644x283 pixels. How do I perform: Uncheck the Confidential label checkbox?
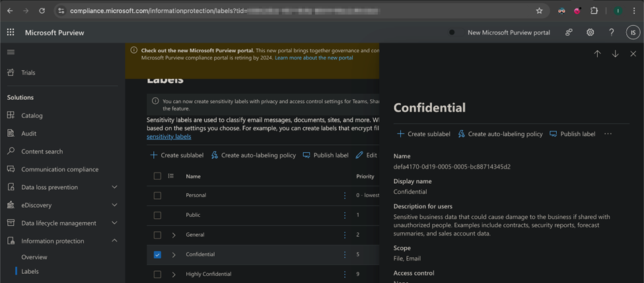pyautogui.click(x=157, y=255)
